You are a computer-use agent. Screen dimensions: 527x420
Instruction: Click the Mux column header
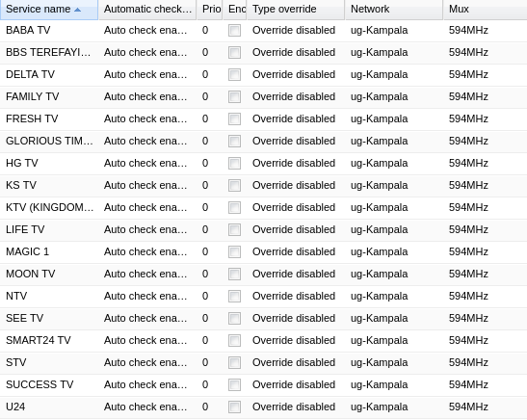(486, 10)
